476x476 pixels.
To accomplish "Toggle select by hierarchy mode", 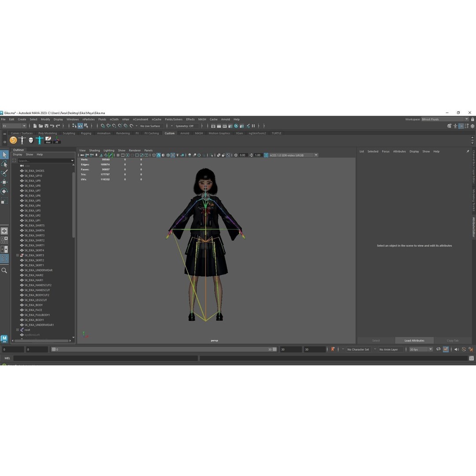I will tap(74, 126).
